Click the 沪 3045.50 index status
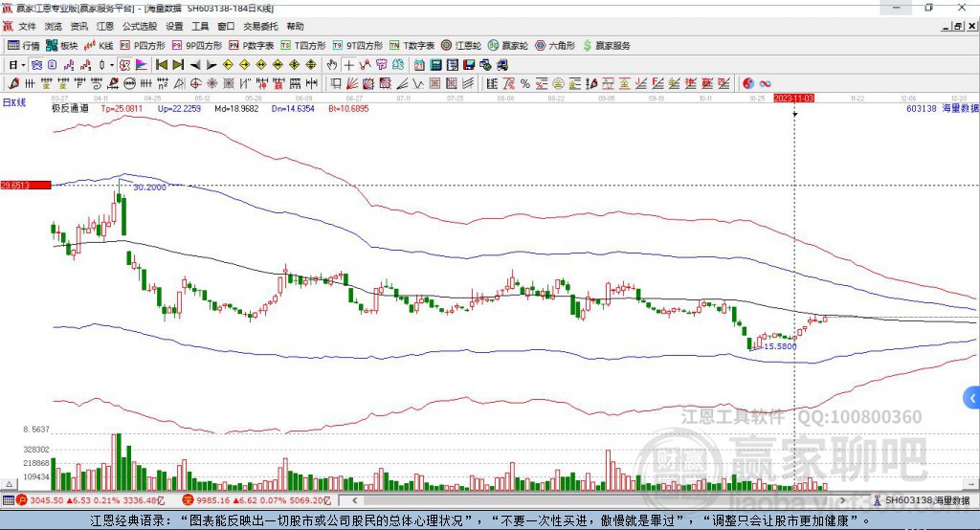The height and width of the screenshot is (530, 980). (x=91, y=500)
